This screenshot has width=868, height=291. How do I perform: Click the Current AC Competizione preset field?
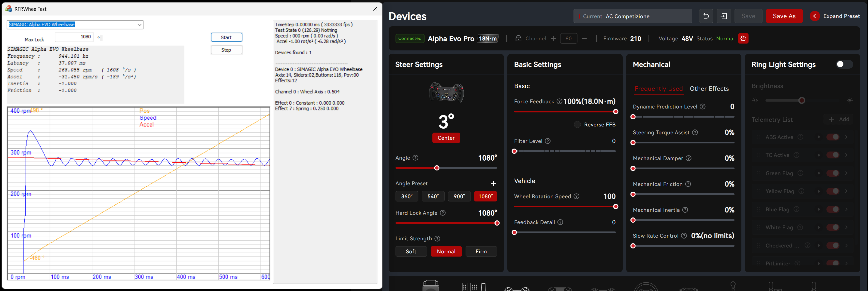633,16
